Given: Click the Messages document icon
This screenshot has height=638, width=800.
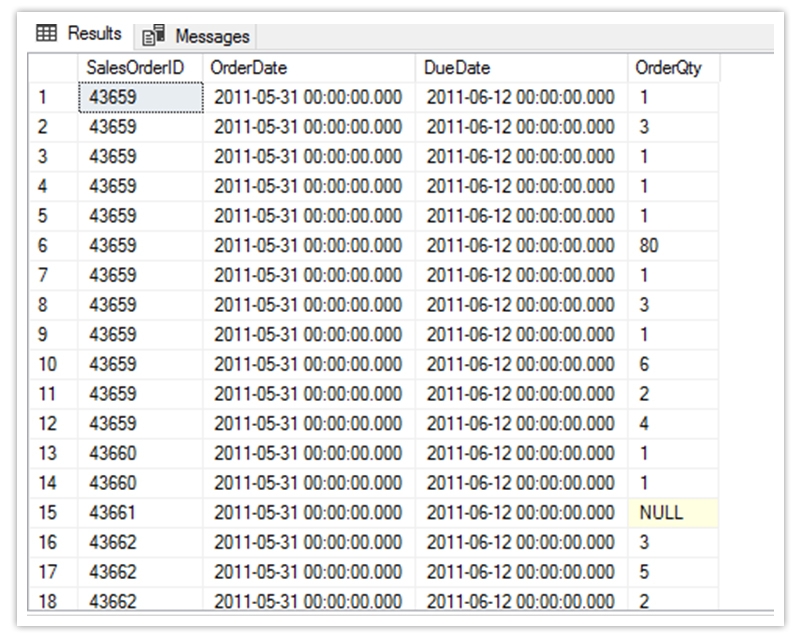Looking at the screenshot, I should click(153, 35).
